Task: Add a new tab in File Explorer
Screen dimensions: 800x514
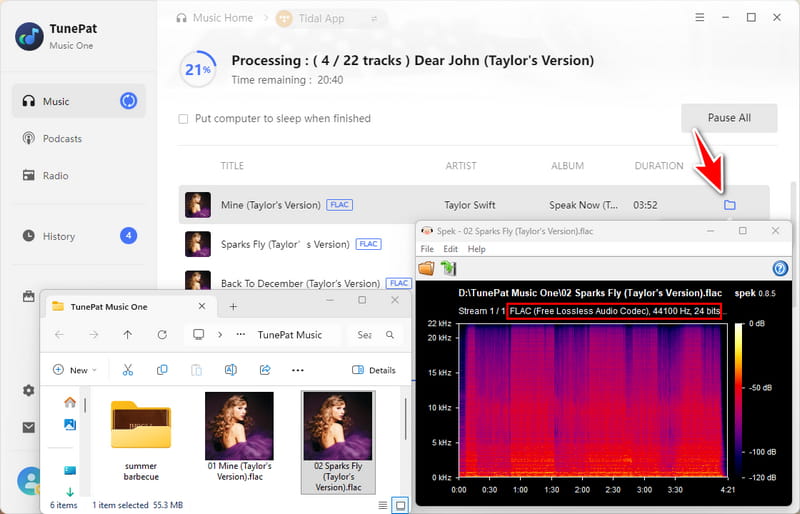Action: (x=233, y=306)
